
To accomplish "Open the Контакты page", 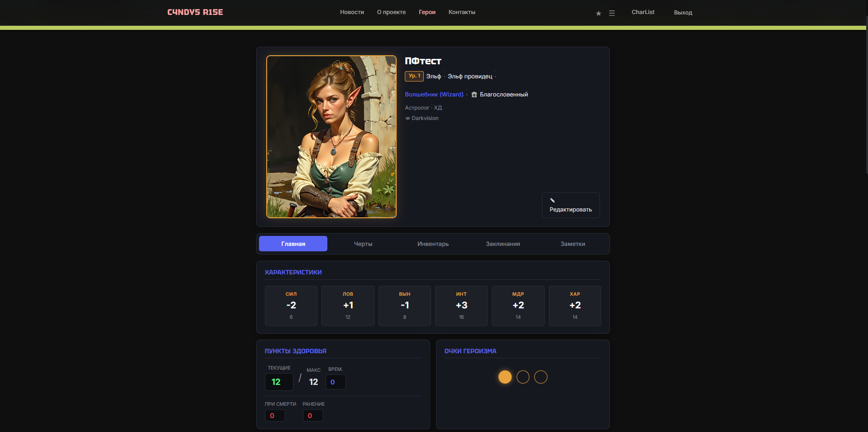I will tap(462, 12).
